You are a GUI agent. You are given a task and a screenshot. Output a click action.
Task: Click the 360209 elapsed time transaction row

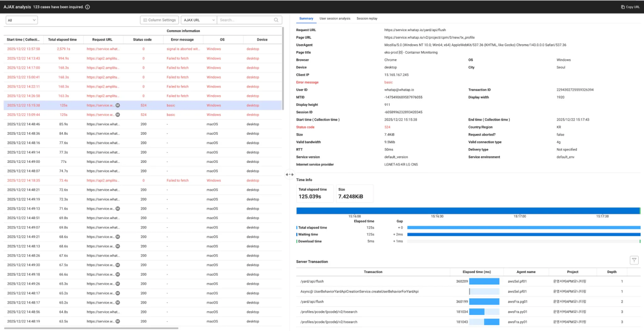[468, 281]
